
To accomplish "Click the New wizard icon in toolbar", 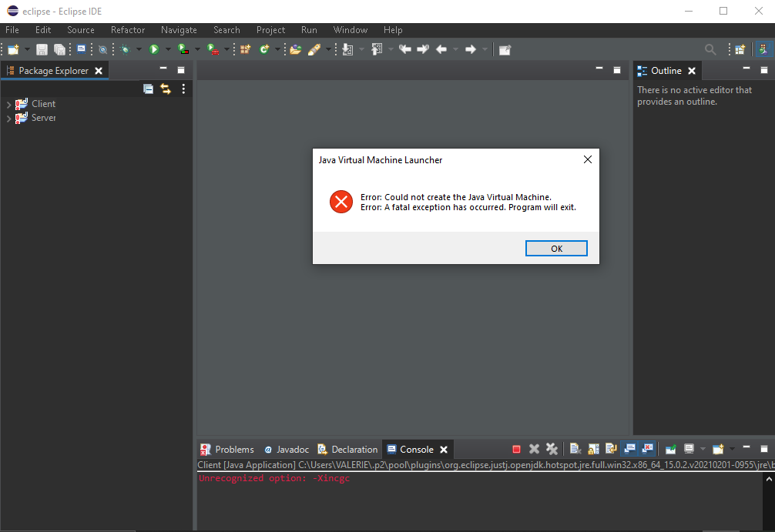I will coord(13,49).
